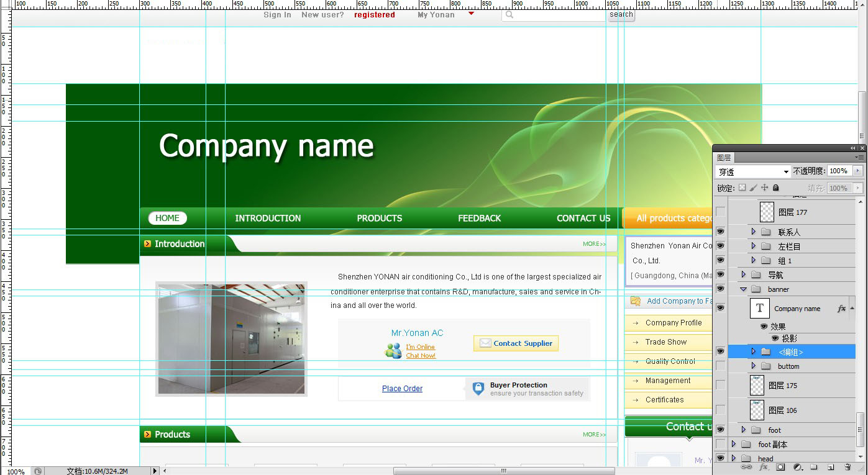This screenshot has width=868, height=475.
Task: Click the lock image pixels brush icon
Action: (754, 188)
